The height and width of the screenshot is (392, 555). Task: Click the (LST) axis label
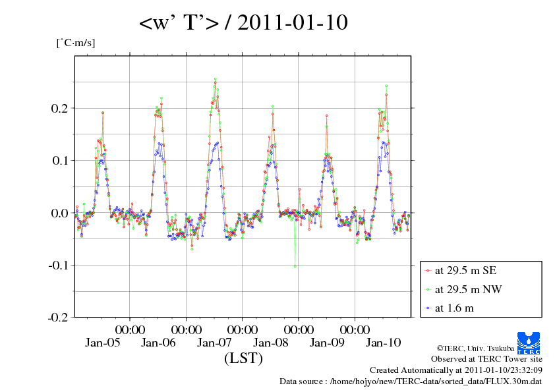pyautogui.click(x=243, y=358)
